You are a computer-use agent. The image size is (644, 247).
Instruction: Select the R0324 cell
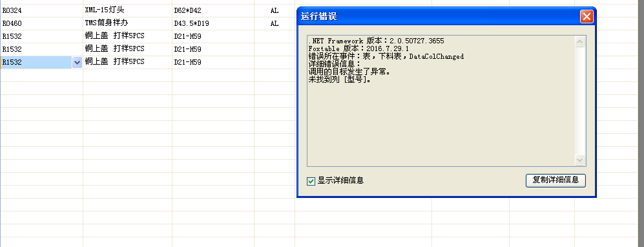point(41,11)
